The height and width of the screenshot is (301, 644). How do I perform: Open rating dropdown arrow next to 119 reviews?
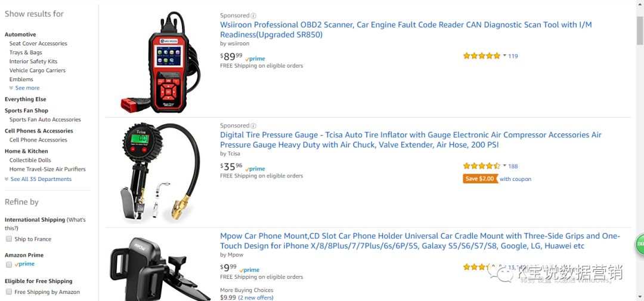coord(504,56)
